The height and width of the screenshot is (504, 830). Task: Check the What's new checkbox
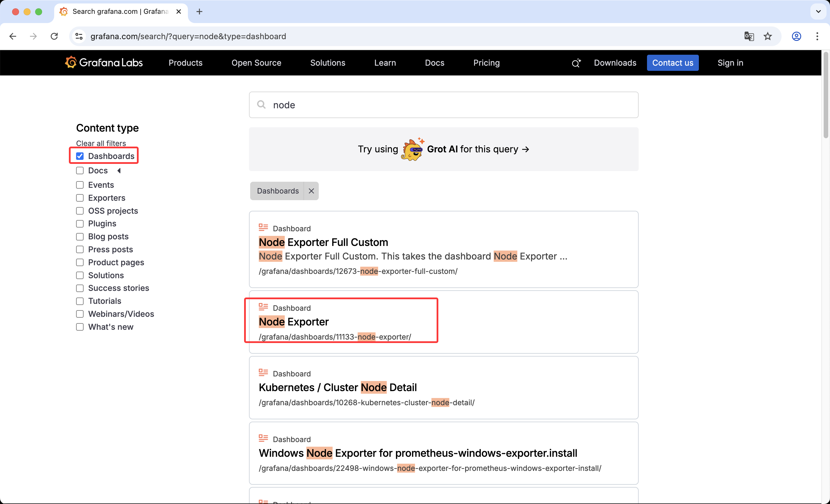coord(80,327)
